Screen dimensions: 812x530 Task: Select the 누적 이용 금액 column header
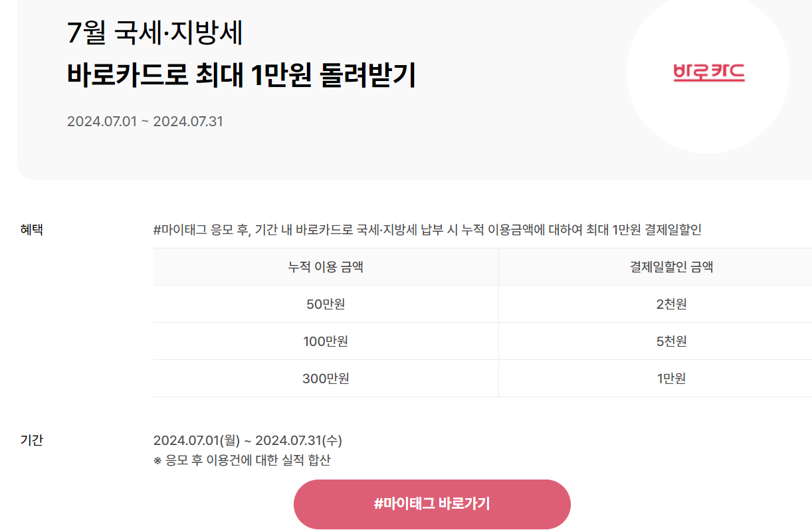click(326, 267)
